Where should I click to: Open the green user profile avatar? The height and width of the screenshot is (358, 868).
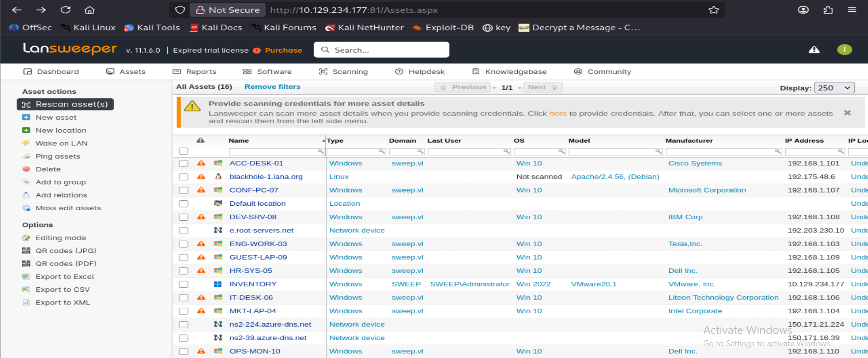[844, 50]
